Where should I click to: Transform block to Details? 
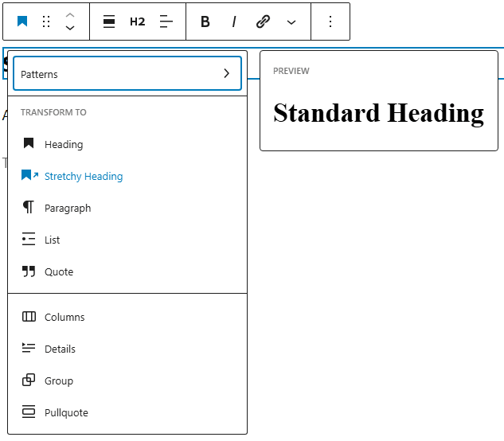click(x=127, y=349)
